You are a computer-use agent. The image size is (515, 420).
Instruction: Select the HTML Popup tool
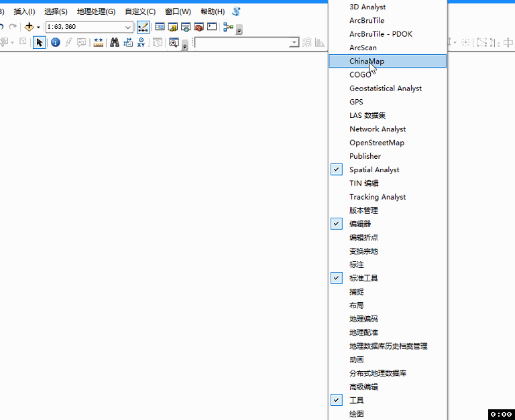pos(81,42)
